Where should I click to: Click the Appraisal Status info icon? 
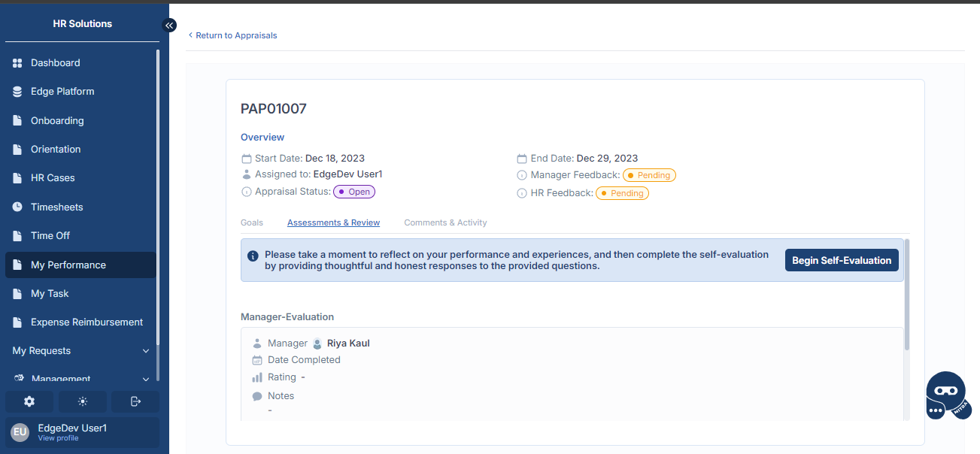click(246, 192)
